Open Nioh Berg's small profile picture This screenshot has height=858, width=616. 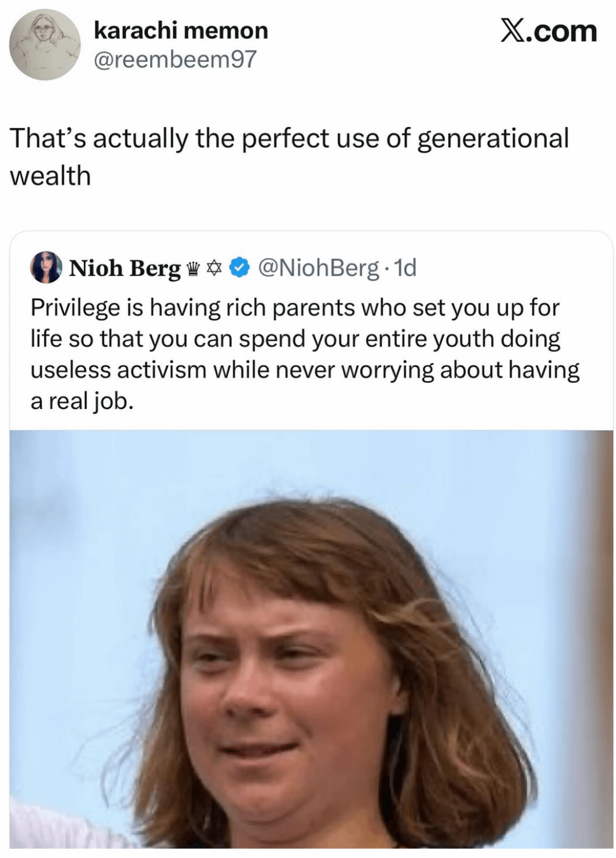tap(46, 267)
